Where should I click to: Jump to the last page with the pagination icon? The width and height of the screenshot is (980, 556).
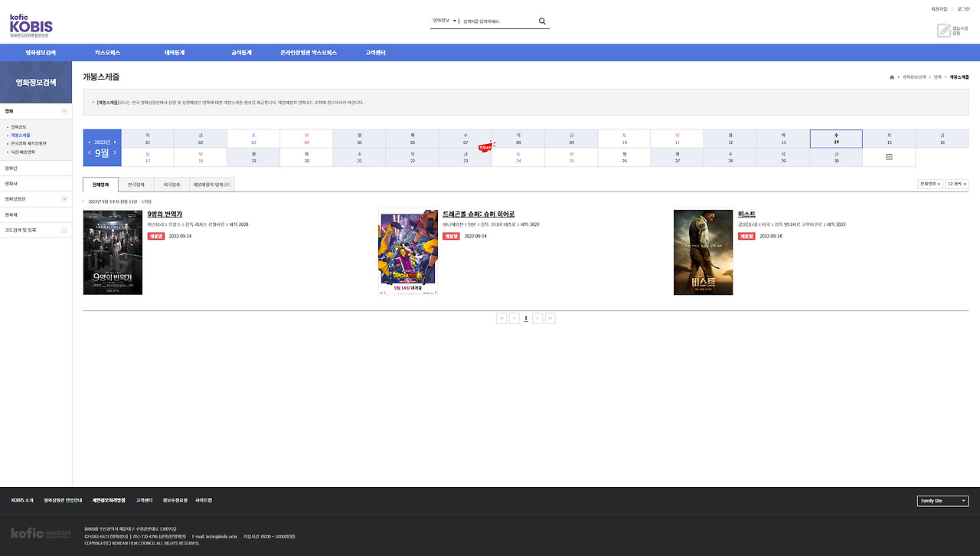(x=550, y=318)
